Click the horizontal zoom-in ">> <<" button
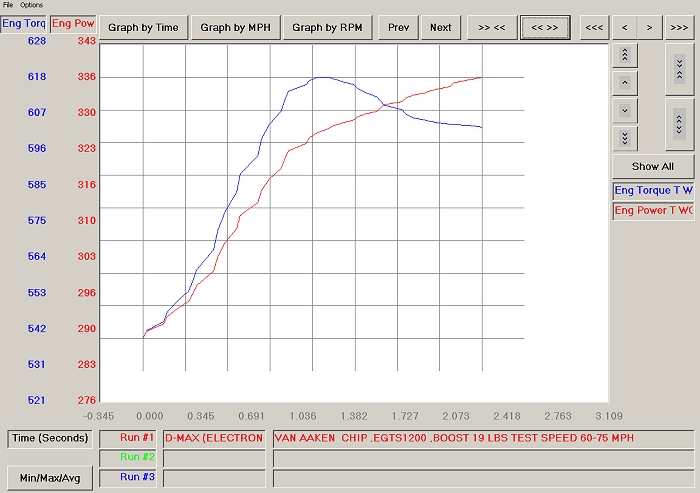This screenshot has height=493, width=700. [491, 27]
